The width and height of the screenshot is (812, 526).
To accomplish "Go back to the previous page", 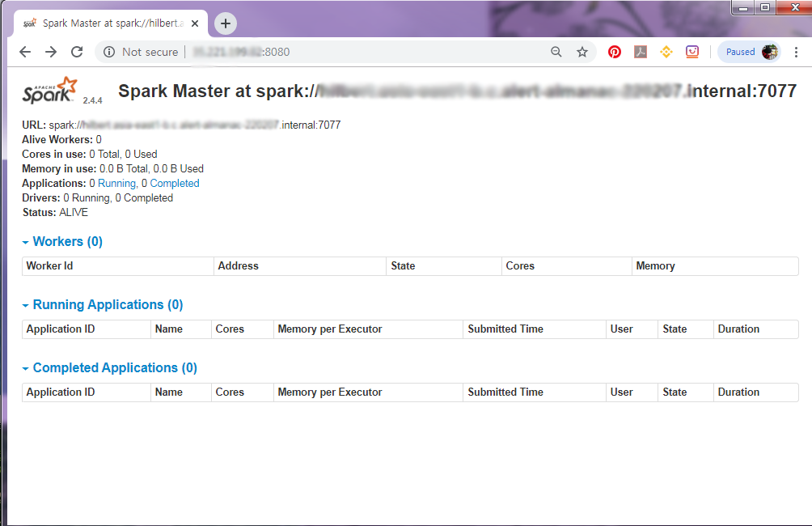I will coord(25,52).
